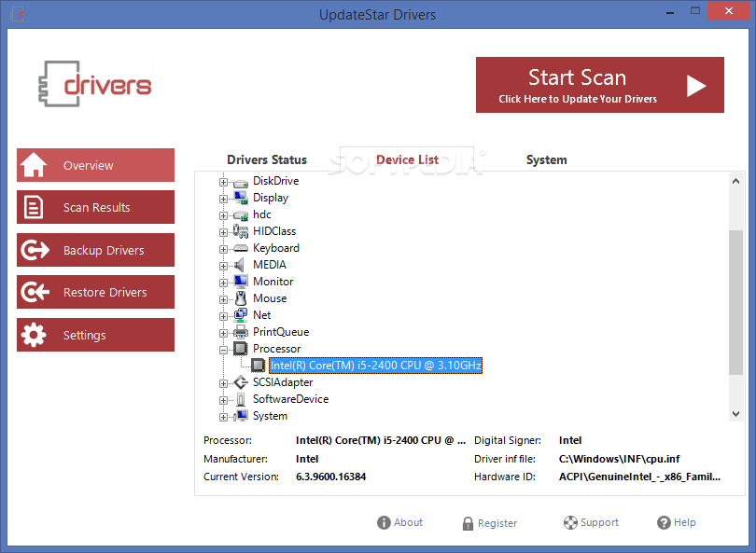Expand the Mouse tree node
The height and width of the screenshot is (553, 756).
point(223,299)
